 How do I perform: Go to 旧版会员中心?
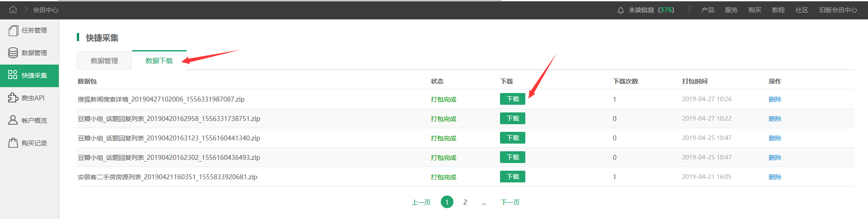click(838, 10)
